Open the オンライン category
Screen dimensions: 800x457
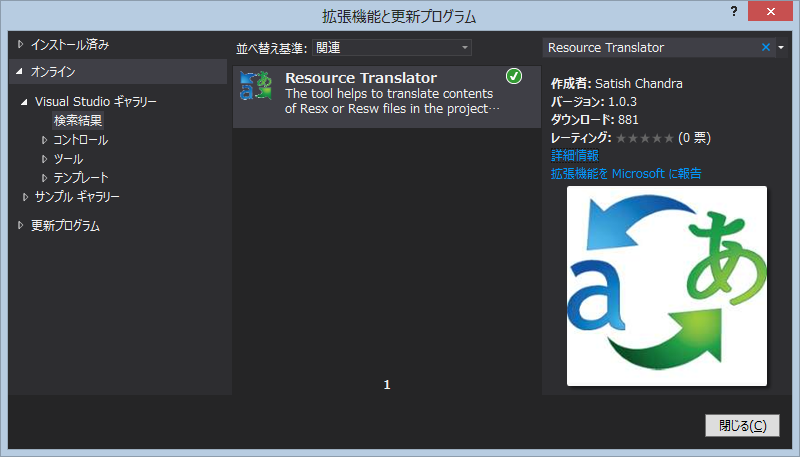tap(53, 71)
